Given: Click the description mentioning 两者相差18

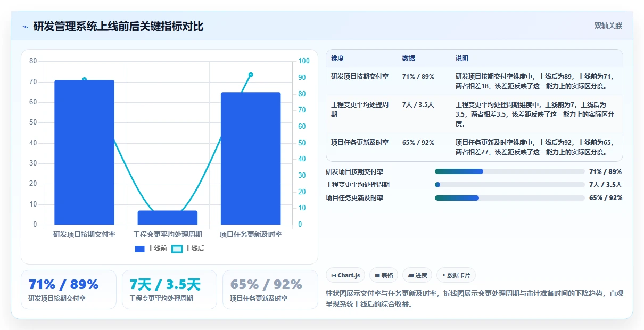Looking at the screenshot, I should 535,81.
